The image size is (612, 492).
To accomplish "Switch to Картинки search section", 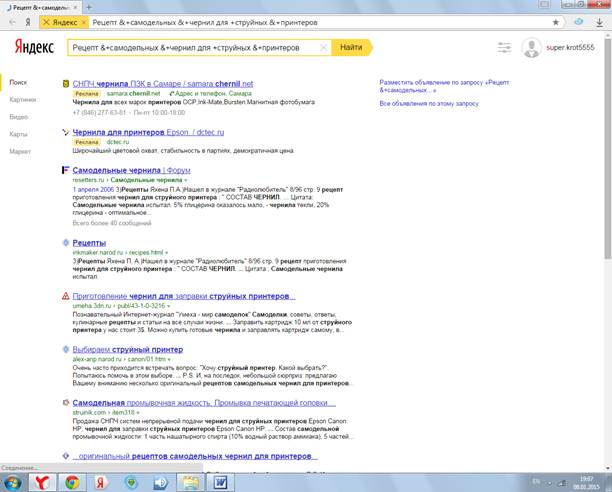I will (22, 99).
